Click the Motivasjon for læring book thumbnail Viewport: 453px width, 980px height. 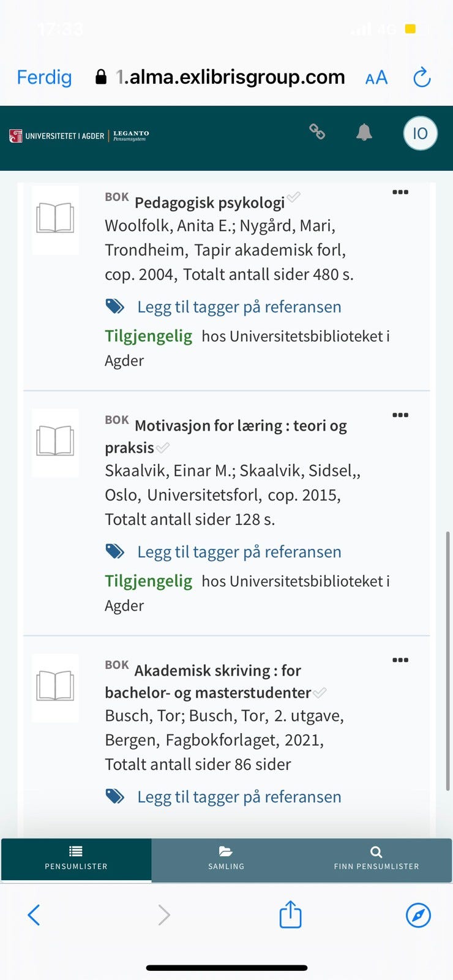(x=55, y=442)
